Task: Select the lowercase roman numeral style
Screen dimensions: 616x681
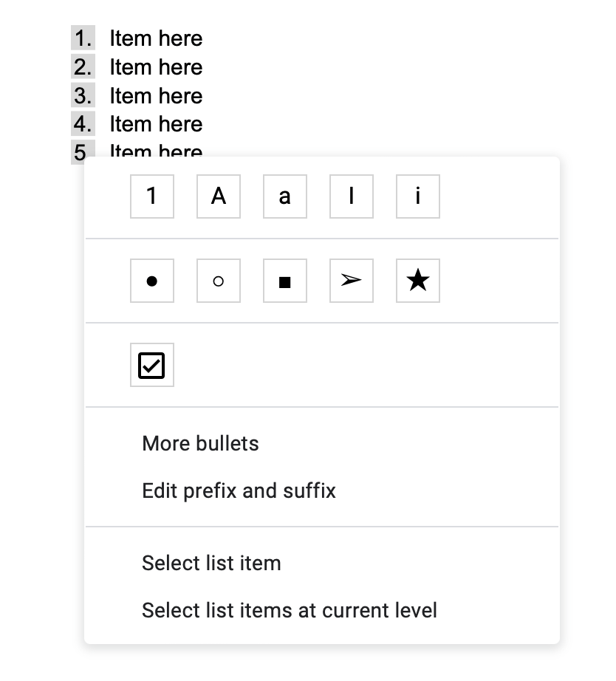Action: click(x=417, y=196)
